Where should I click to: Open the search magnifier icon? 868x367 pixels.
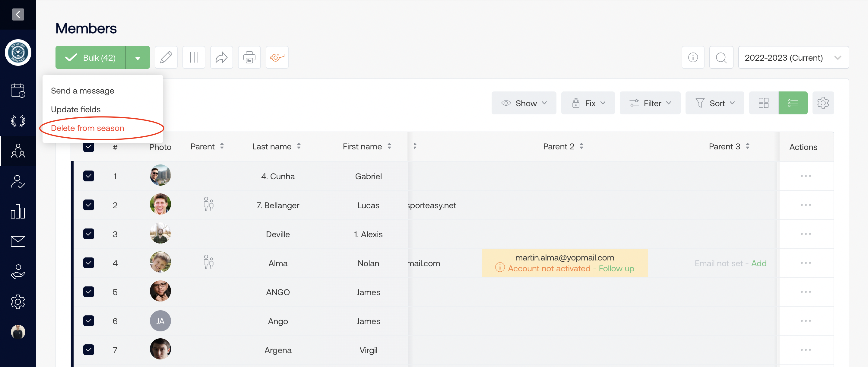point(721,57)
